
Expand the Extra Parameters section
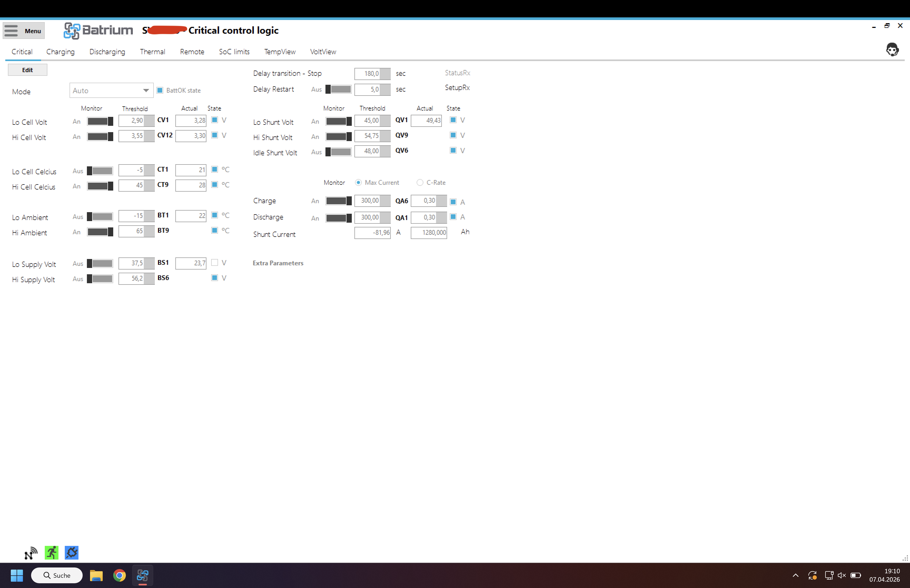[x=278, y=263]
